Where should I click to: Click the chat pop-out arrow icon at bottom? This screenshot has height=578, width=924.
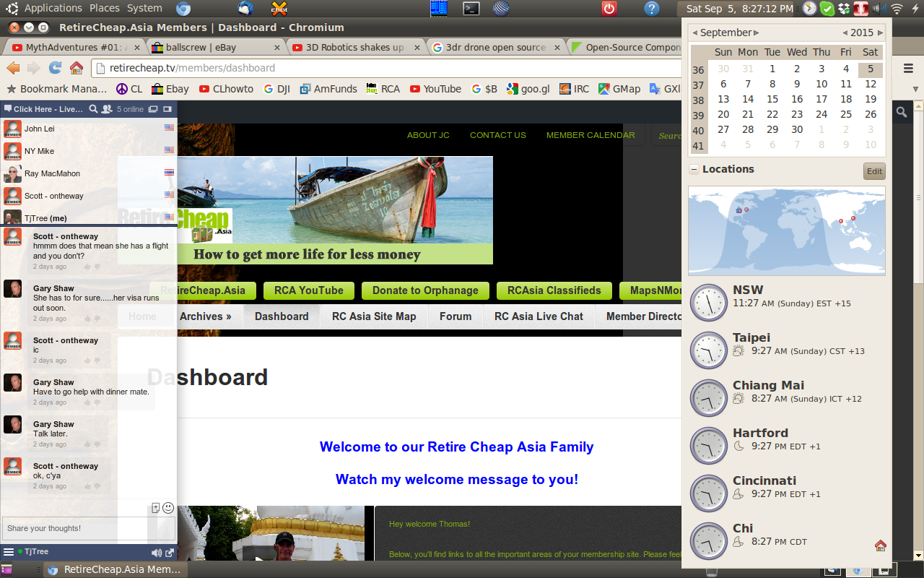(x=170, y=553)
